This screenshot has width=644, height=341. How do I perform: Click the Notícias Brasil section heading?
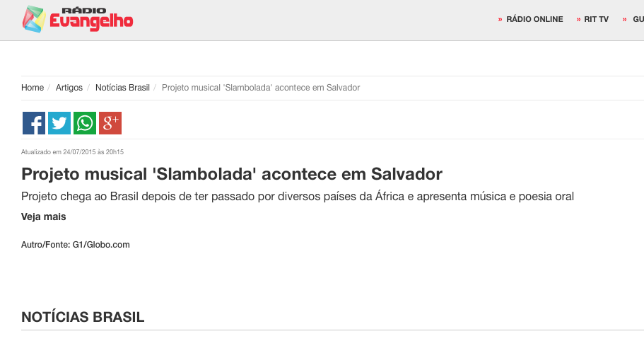tap(83, 317)
